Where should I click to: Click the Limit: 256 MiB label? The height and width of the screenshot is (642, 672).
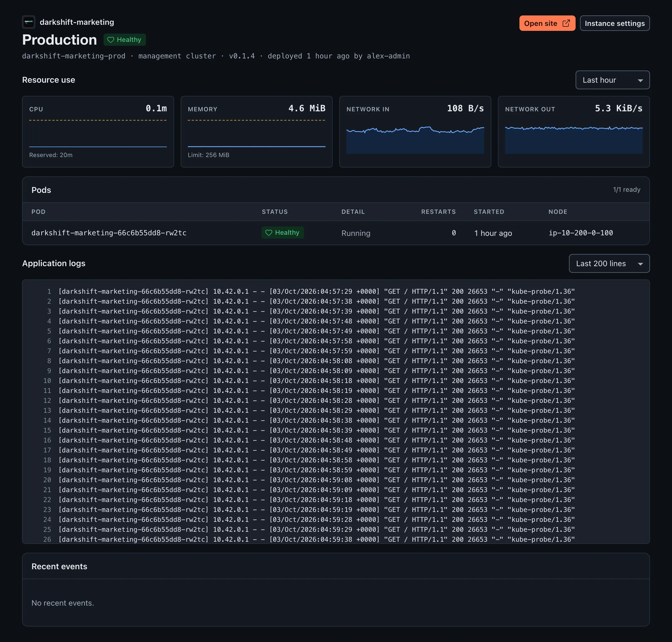click(208, 155)
